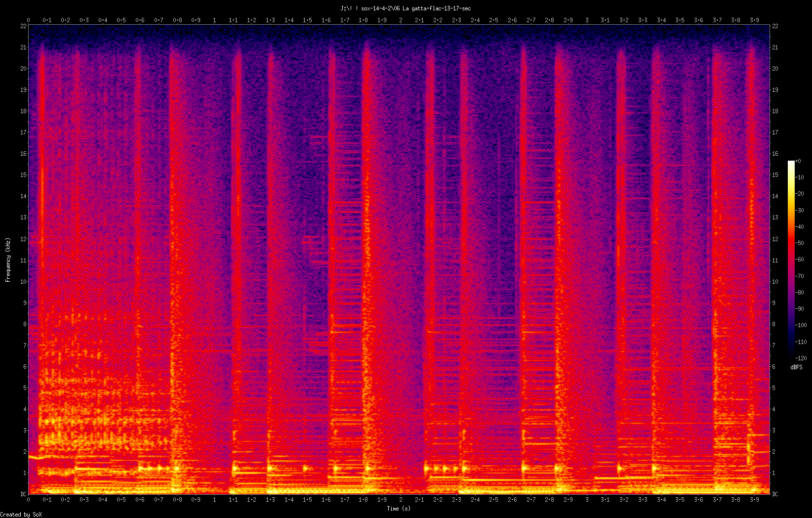Click the '-10' value on the dBFS scale
The image size is (812, 518).
[800, 177]
